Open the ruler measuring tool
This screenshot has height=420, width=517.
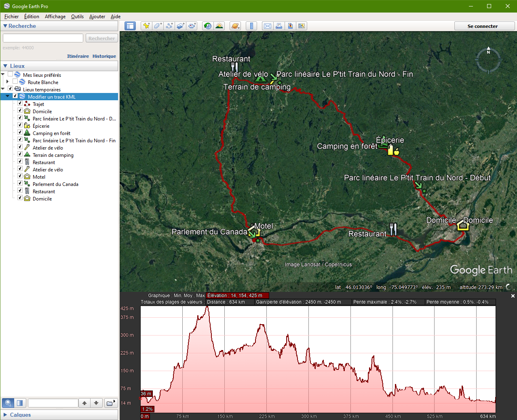coord(251,26)
